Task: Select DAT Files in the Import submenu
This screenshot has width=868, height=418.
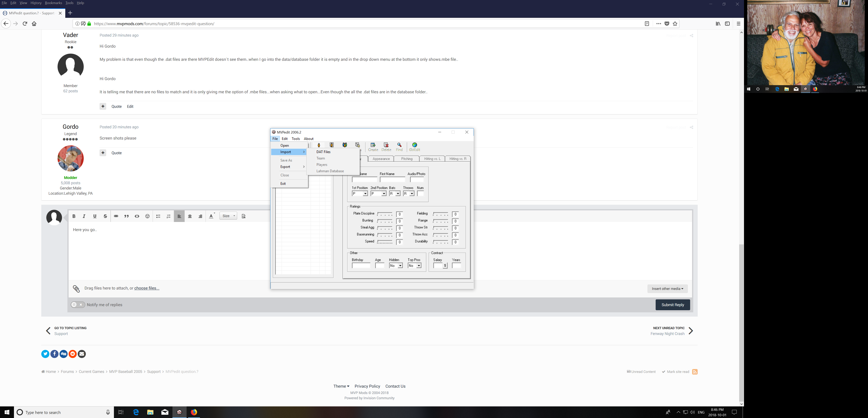Action: tap(324, 152)
